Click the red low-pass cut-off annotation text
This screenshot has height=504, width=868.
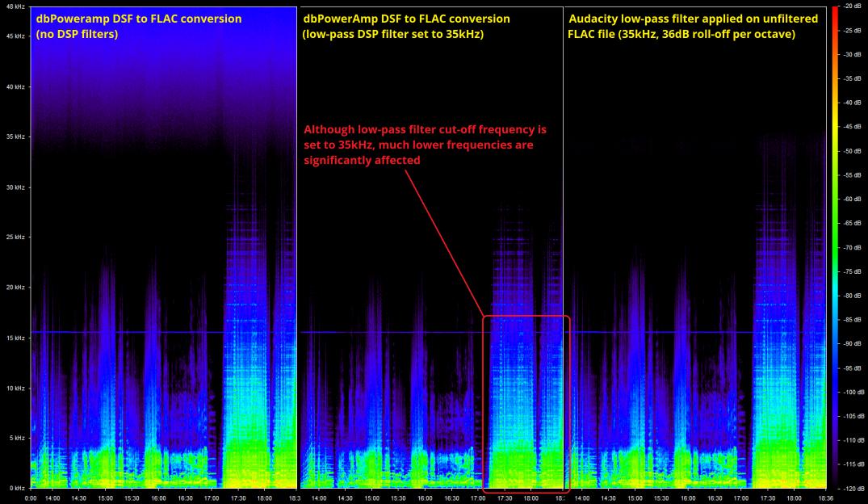click(426, 145)
